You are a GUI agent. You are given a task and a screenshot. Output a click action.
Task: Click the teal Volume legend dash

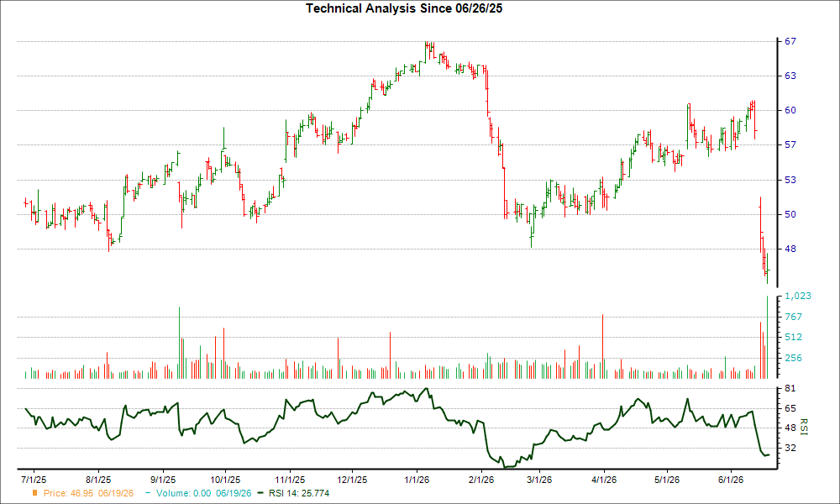point(148,493)
